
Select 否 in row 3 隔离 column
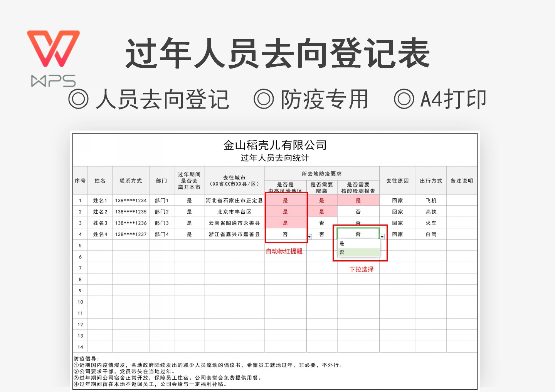pyautogui.click(x=323, y=223)
